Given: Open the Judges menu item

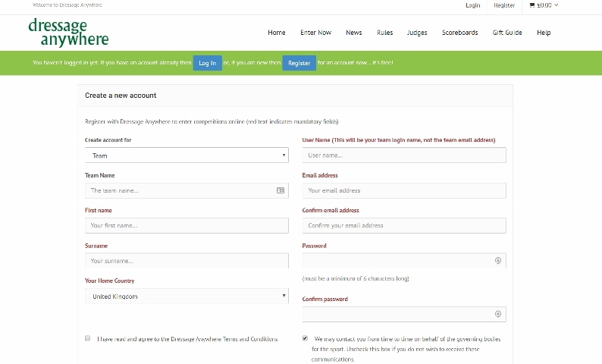Looking at the screenshot, I should 417,33.
